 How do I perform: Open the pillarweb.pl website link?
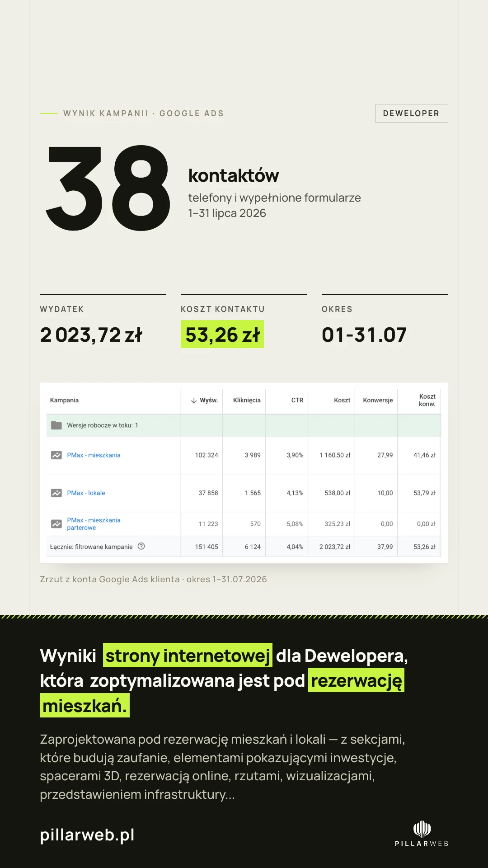[x=87, y=835]
